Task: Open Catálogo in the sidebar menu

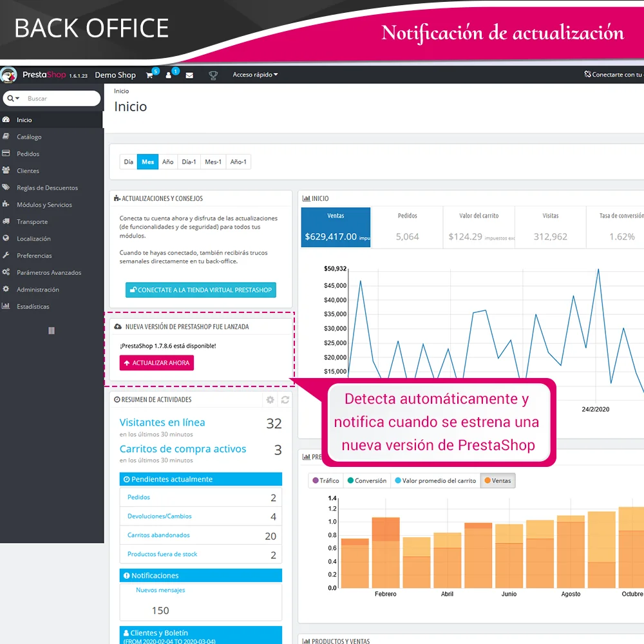Action: [29, 137]
